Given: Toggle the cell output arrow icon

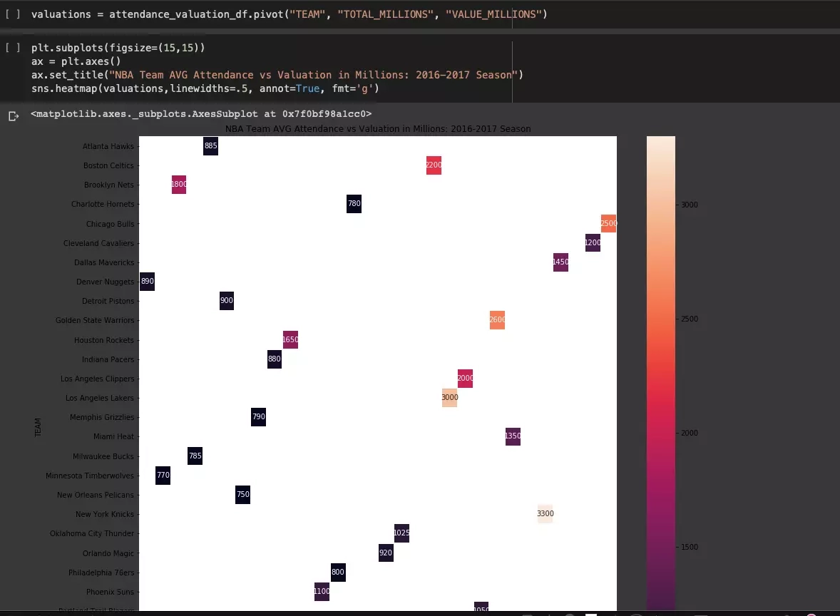Looking at the screenshot, I should coord(14,116).
